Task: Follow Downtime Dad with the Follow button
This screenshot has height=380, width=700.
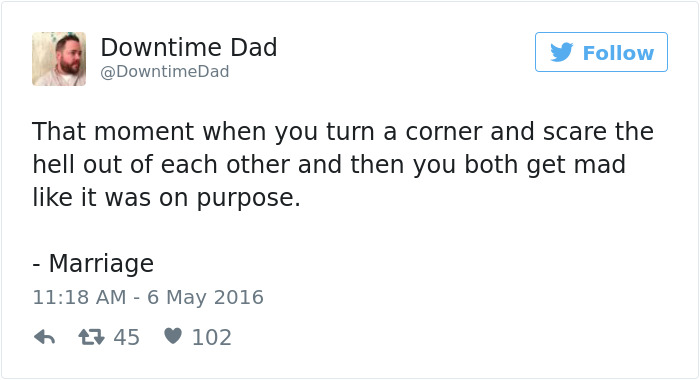Action: pyautogui.click(x=601, y=52)
